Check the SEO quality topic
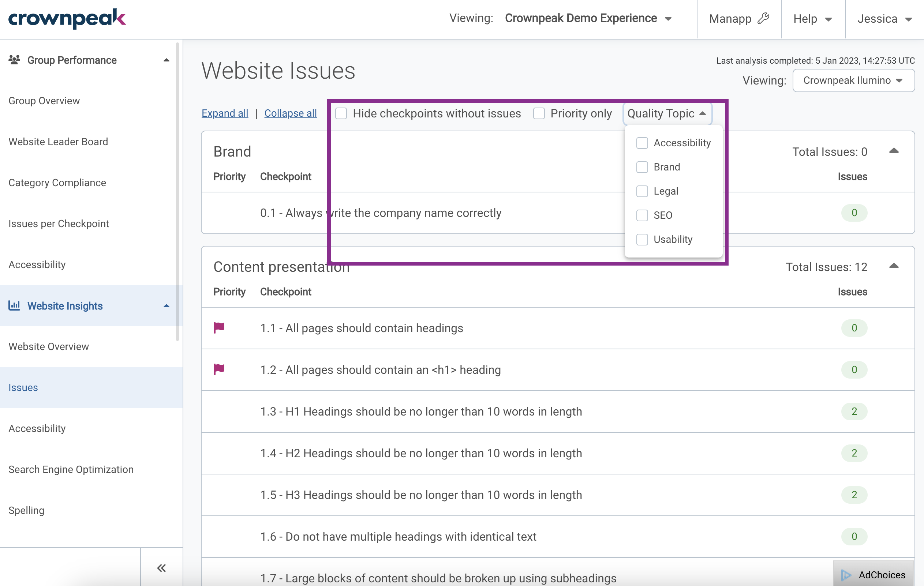Image resolution: width=924 pixels, height=586 pixels. [642, 215]
